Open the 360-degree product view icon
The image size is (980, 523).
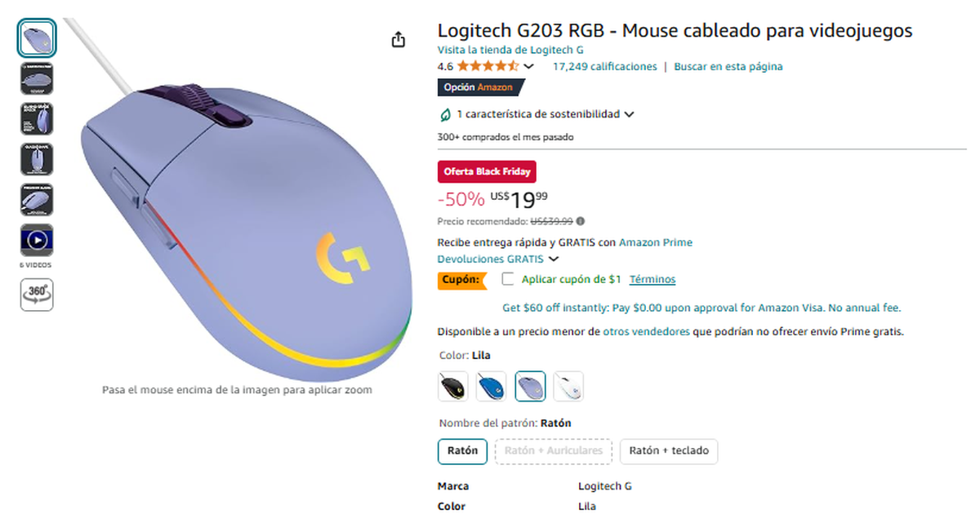tap(36, 295)
